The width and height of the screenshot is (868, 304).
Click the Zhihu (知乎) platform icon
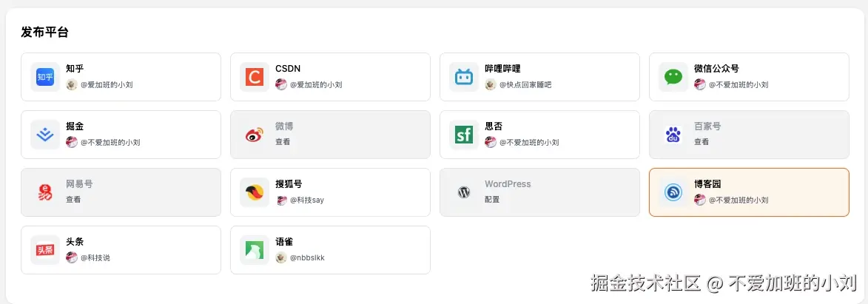[45, 77]
